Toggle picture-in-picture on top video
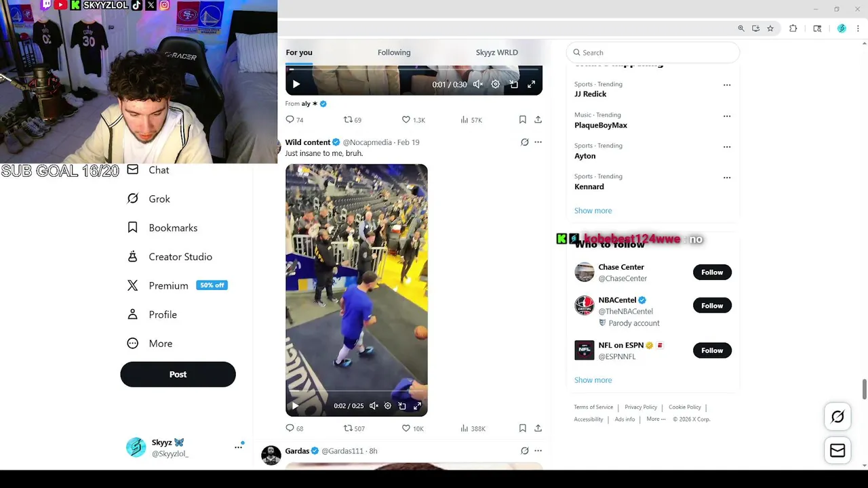Screen dimensions: 868x488 [x=513, y=84]
